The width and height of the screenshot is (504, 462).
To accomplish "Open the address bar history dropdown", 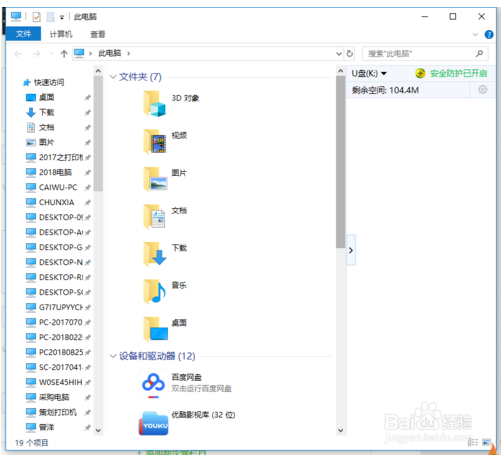I will (339, 54).
